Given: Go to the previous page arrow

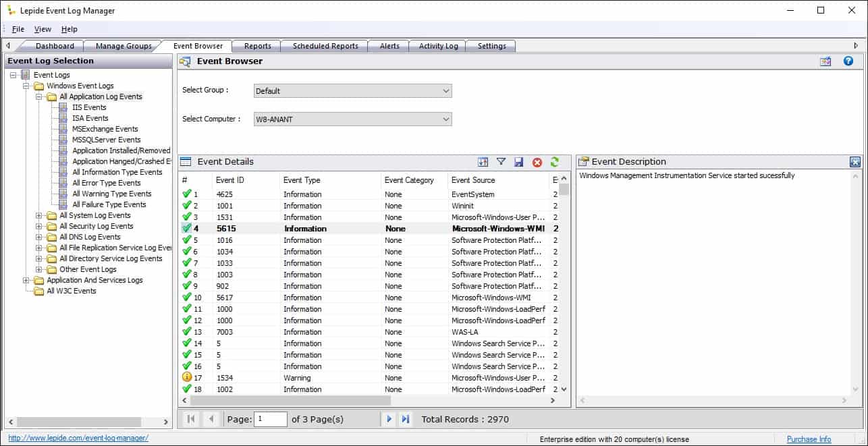Looking at the screenshot, I should [211, 419].
